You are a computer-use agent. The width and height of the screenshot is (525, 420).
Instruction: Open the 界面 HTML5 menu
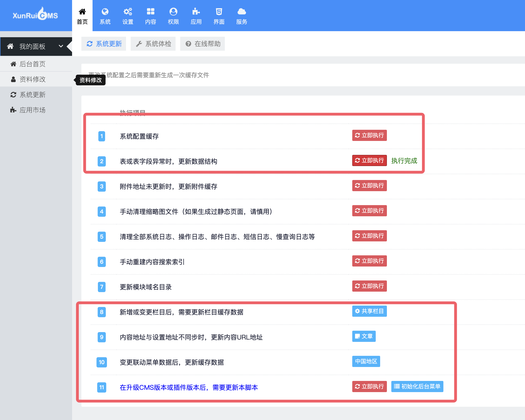coord(219,16)
